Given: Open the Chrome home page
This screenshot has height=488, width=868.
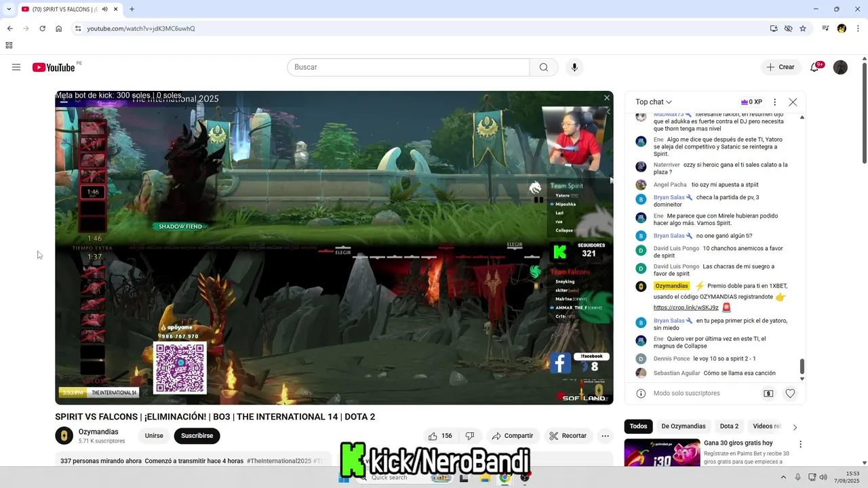Looking at the screenshot, I should pos(59,28).
